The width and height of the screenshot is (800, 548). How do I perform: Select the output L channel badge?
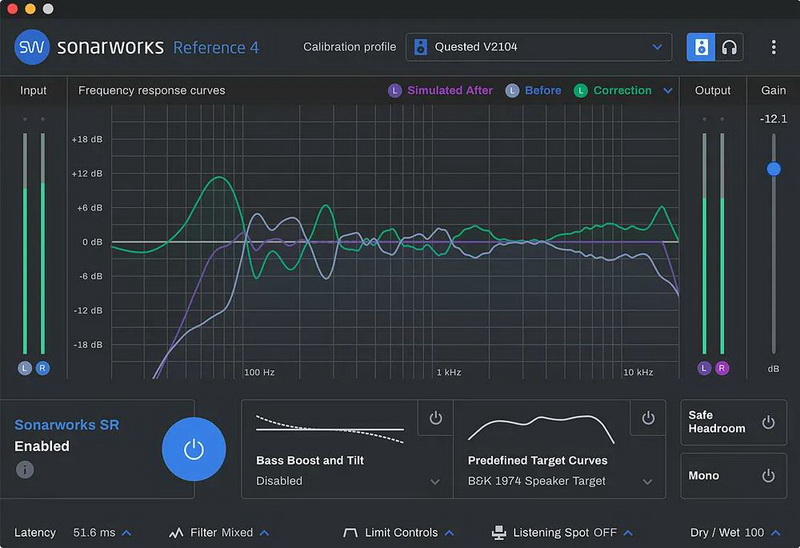pos(704,368)
